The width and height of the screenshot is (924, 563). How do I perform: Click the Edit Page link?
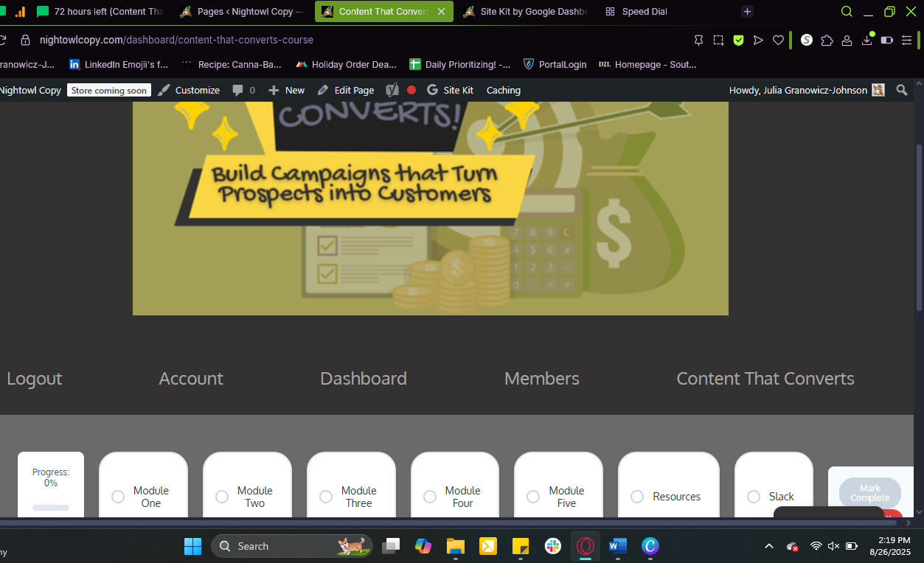[345, 90]
